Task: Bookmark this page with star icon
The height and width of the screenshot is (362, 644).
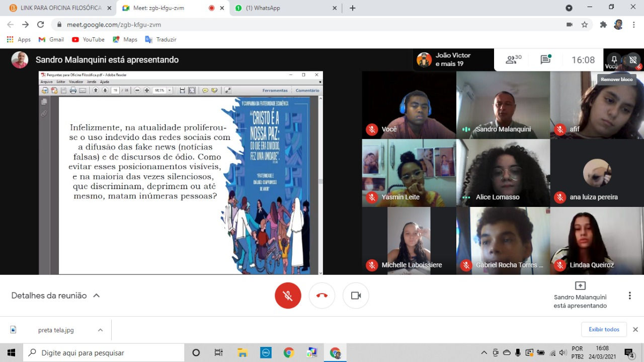Action: [584, 24]
